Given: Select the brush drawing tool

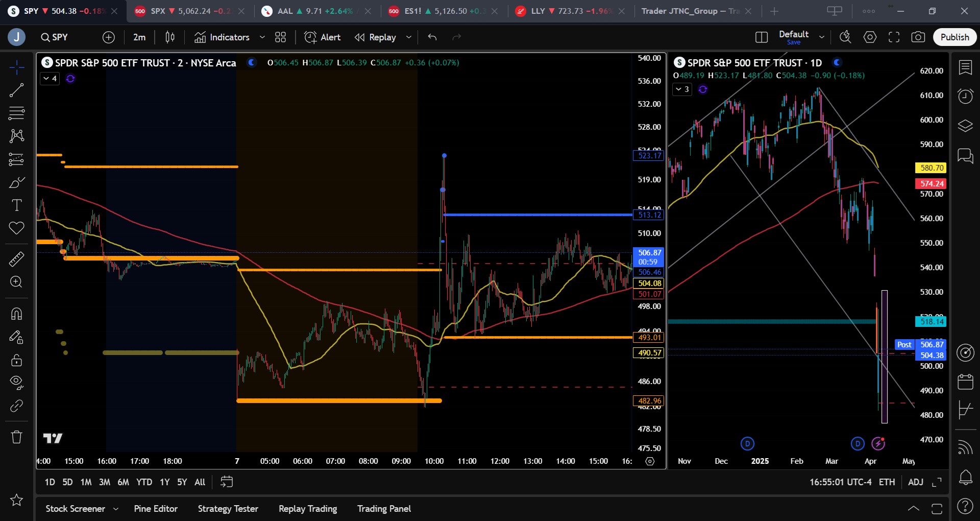Looking at the screenshot, I should (16, 182).
